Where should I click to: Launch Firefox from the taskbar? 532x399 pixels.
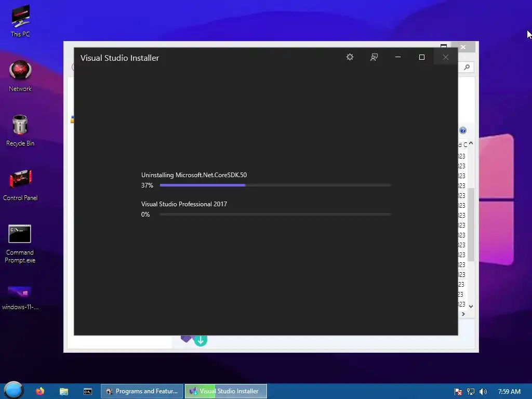40,391
